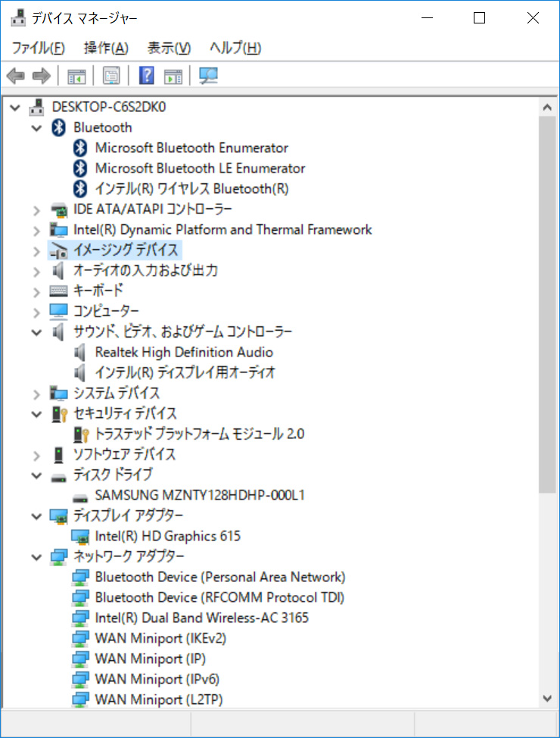This screenshot has width=560, height=738.
Task: Select インテル(R) ワイヤレス Bluetooth(R)
Action: coord(192,188)
